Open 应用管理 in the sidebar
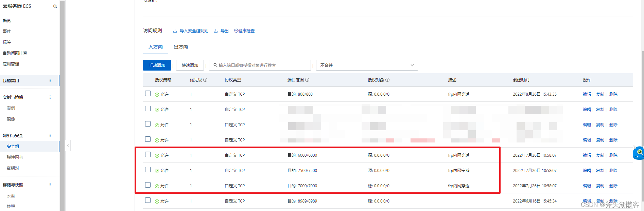This screenshot has width=644, height=211. 11,64
